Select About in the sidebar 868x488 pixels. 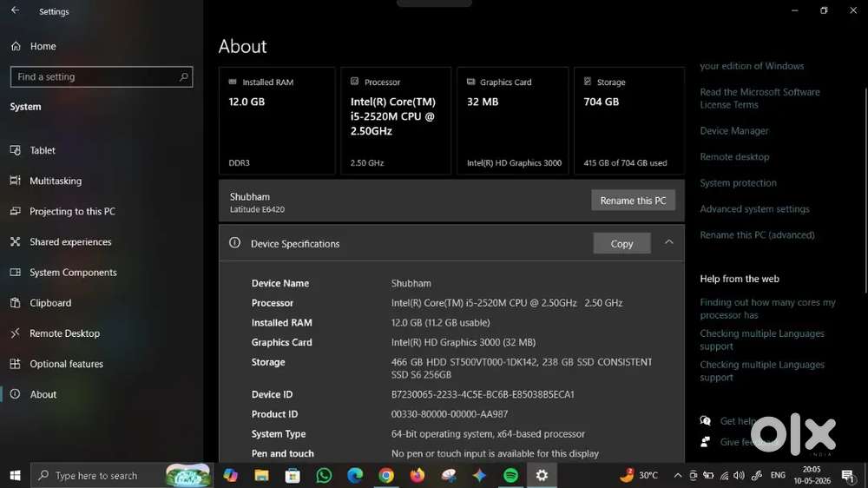33,394
